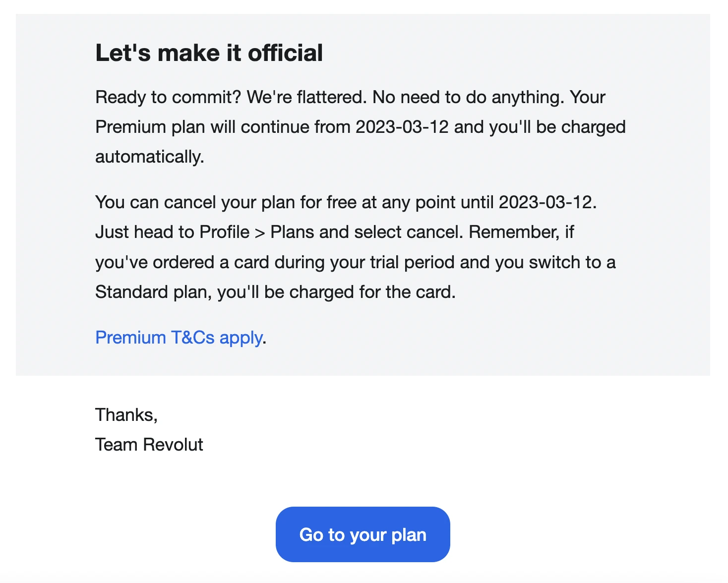Image resolution: width=728 pixels, height=583 pixels.
Task: Click the "We're flattered." sentence
Action: click(306, 97)
